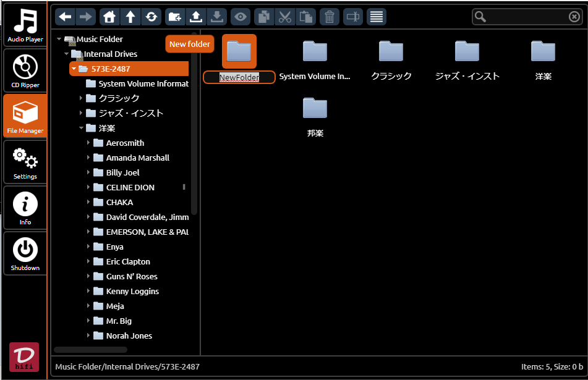Collapse the 洋楽 tree branch

pyautogui.click(x=82, y=128)
